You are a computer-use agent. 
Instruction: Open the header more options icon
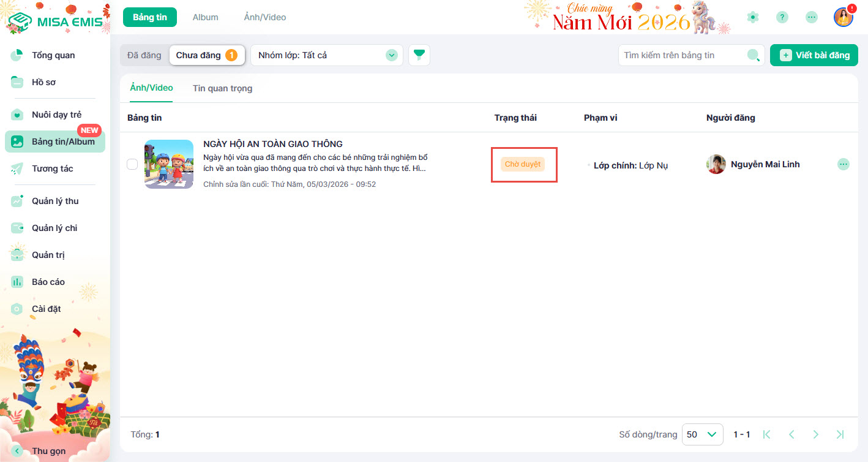tap(811, 17)
